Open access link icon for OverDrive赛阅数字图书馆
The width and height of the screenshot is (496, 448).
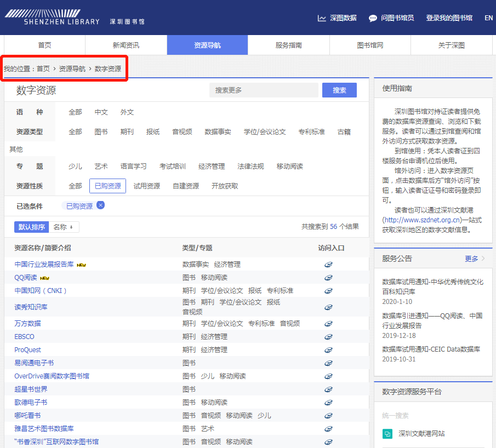click(x=328, y=376)
